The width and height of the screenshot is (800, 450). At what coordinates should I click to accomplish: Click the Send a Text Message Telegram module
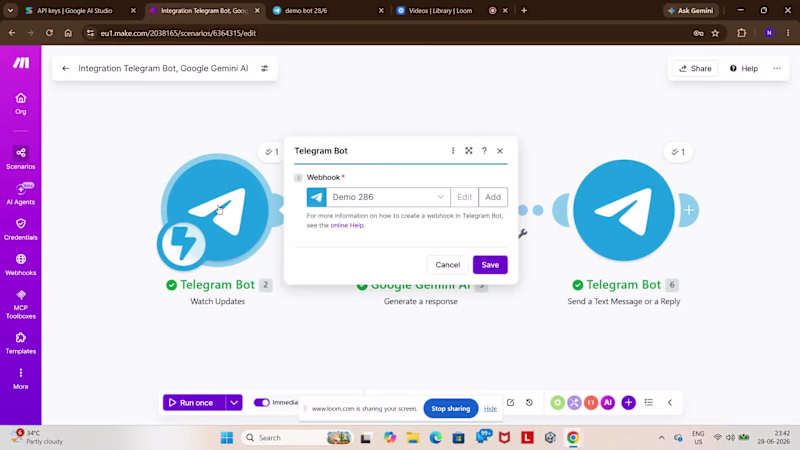pos(623,210)
